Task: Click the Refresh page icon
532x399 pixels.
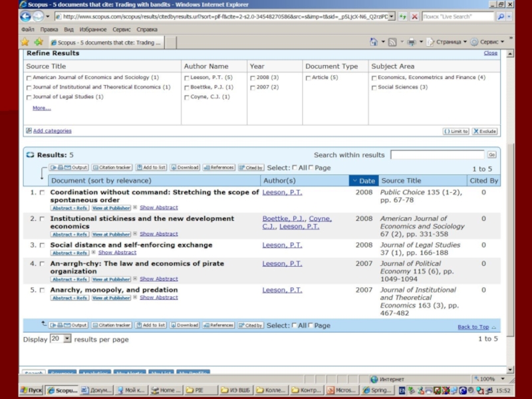Action: (403, 16)
